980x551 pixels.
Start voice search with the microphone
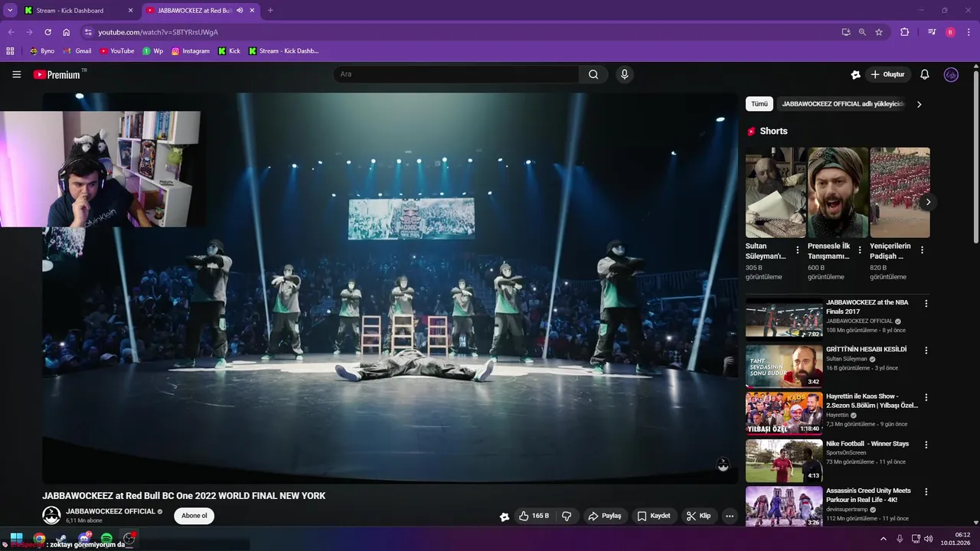(x=624, y=74)
